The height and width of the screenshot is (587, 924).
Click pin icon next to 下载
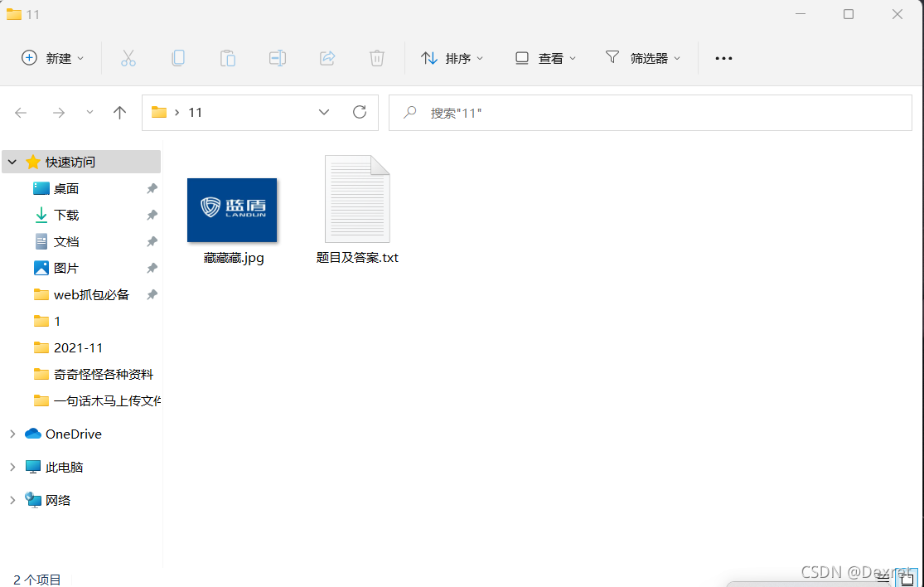[x=152, y=215]
